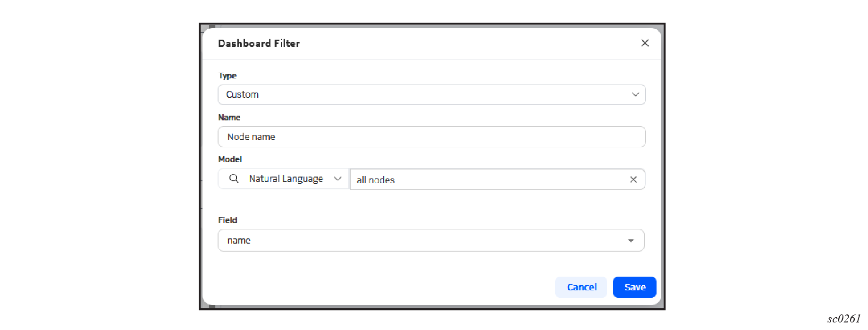The image size is (868, 330).
Task: Click the Field label above the selector
Action: [228, 220]
